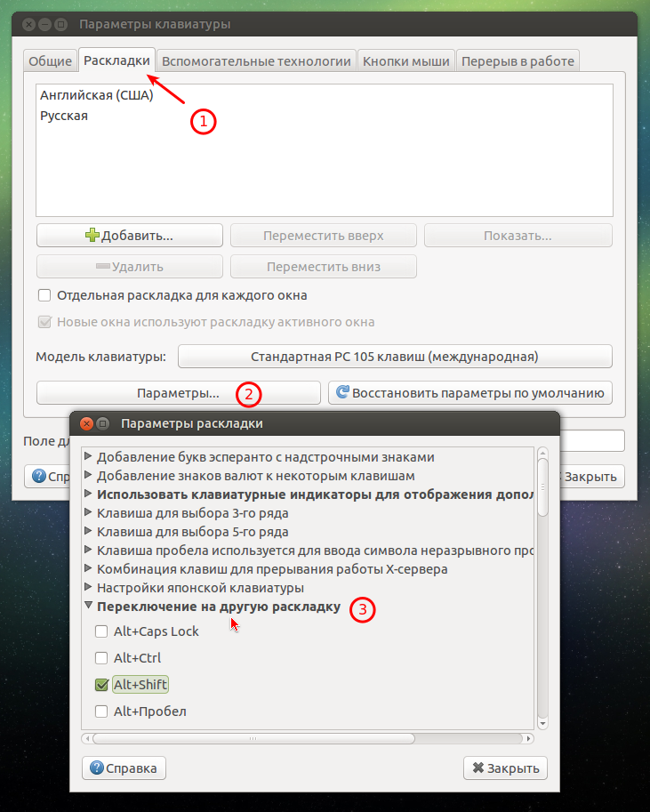Screen dimensions: 650x812
Task: Enable Alt+Caps Lock checkbox
Action: (x=101, y=631)
